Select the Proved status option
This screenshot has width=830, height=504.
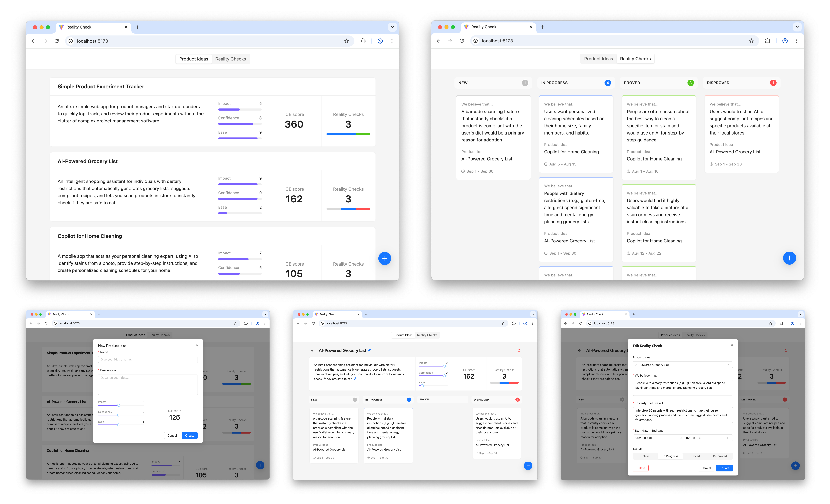695,456
